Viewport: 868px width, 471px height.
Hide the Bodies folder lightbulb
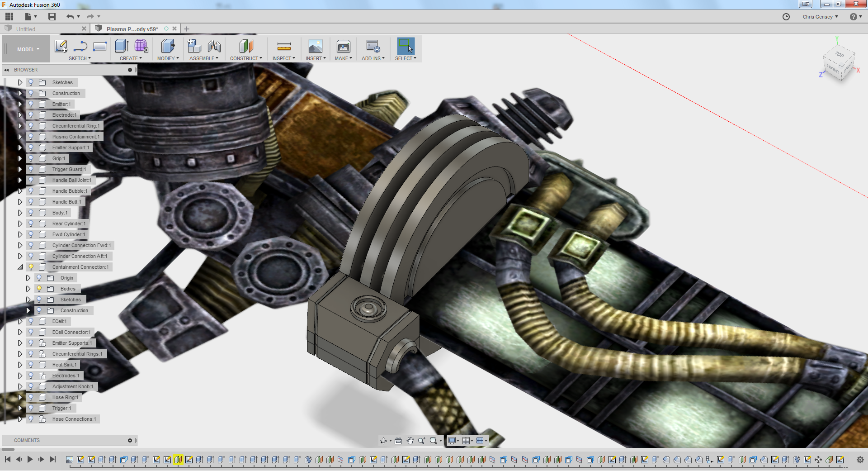click(39, 289)
